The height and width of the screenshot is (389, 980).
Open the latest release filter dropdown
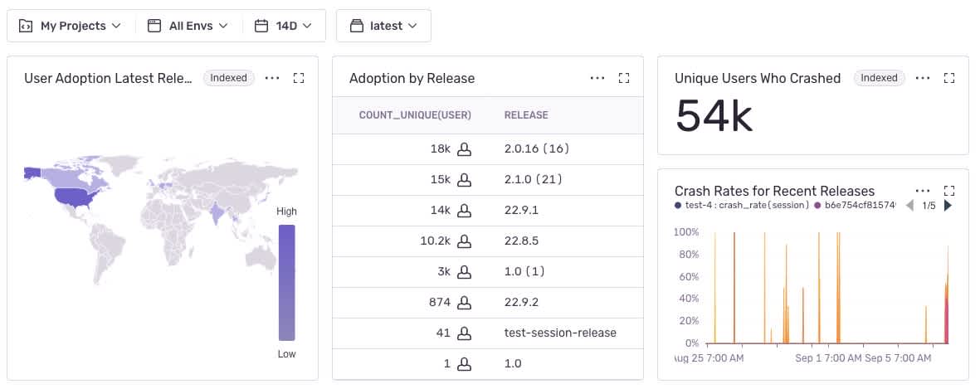pos(383,26)
